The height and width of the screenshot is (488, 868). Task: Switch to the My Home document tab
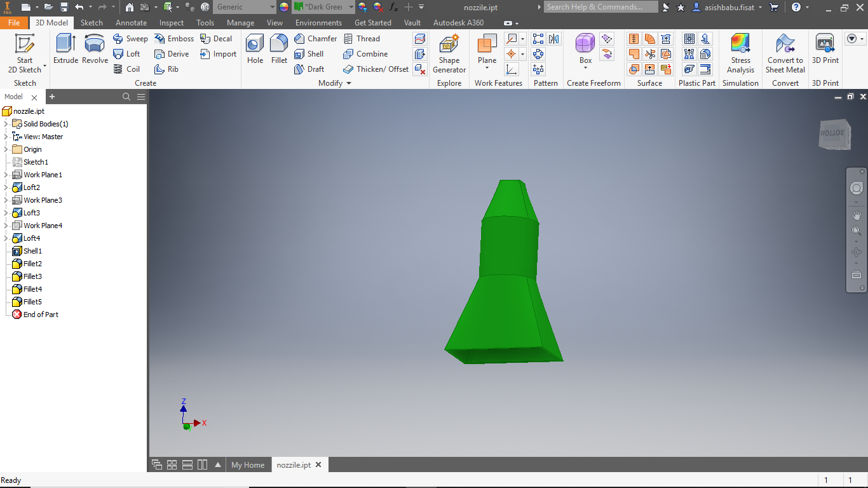click(248, 464)
